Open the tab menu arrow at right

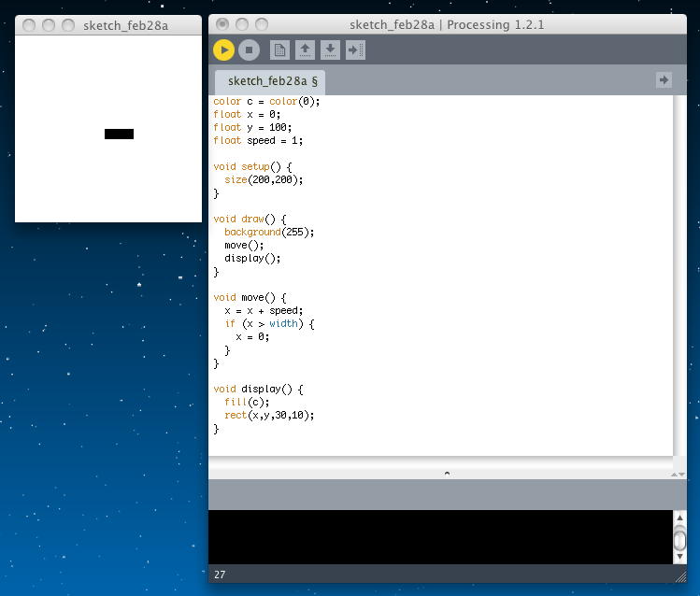coord(664,80)
